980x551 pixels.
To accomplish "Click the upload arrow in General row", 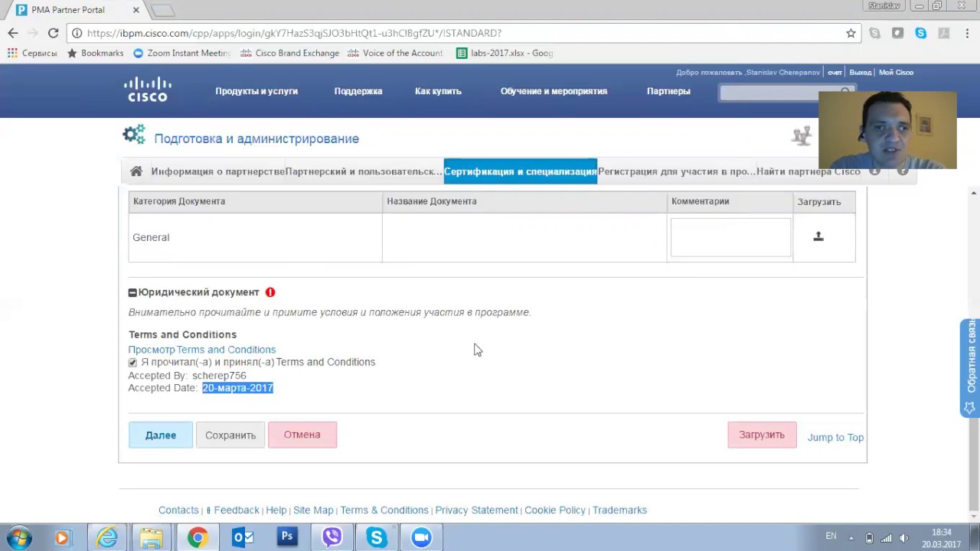I will [x=818, y=236].
